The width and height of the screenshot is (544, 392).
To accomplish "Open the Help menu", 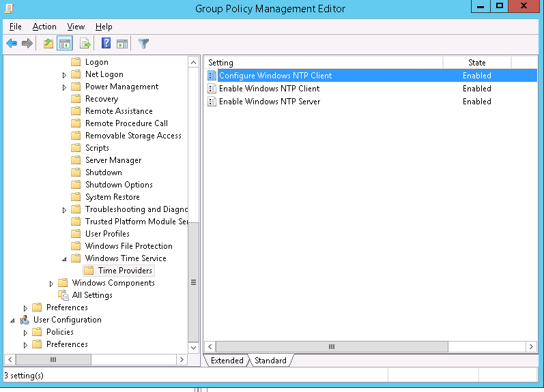I will (104, 27).
